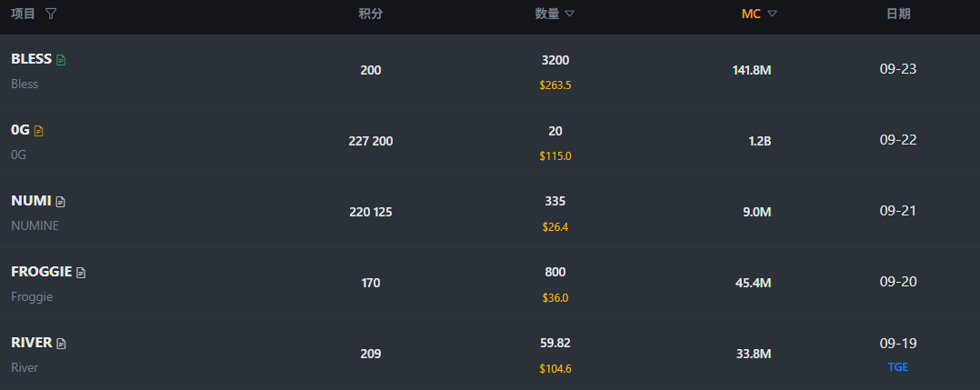Open the RIVER project name
The width and height of the screenshot is (980, 390).
pyautogui.click(x=31, y=343)
